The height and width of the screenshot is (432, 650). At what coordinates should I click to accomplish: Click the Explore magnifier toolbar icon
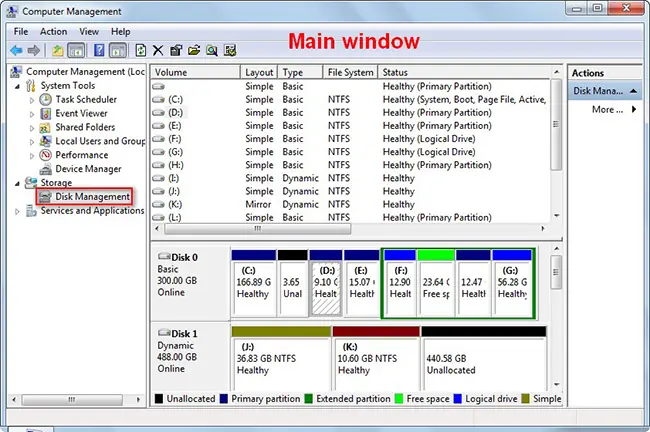[212, 51]
